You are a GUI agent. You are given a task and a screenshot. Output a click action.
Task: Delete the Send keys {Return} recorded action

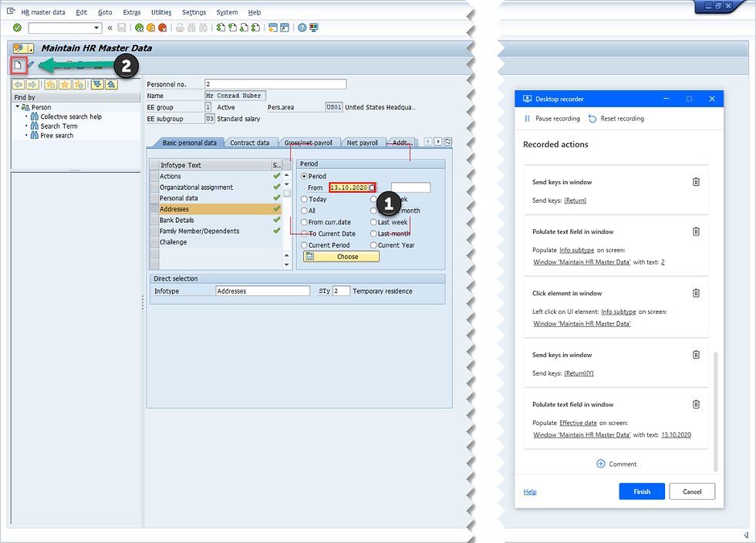pos(696,182)
